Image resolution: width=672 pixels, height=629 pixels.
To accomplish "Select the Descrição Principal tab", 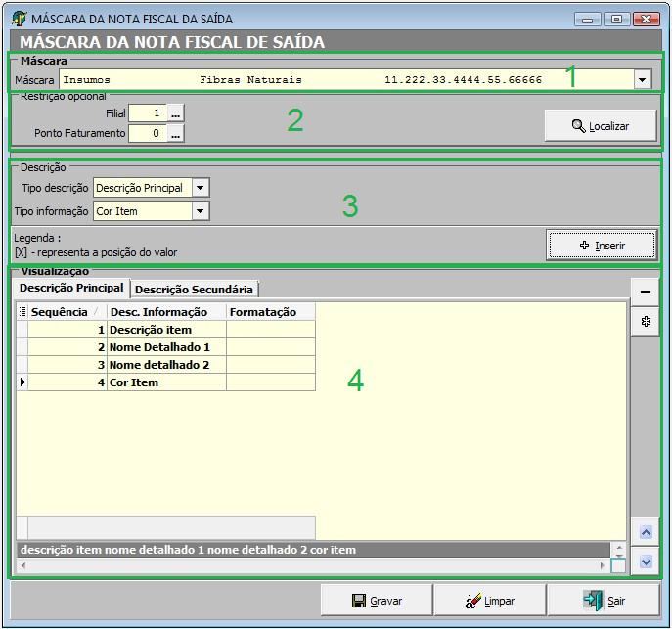I will (x=71, y=288).
